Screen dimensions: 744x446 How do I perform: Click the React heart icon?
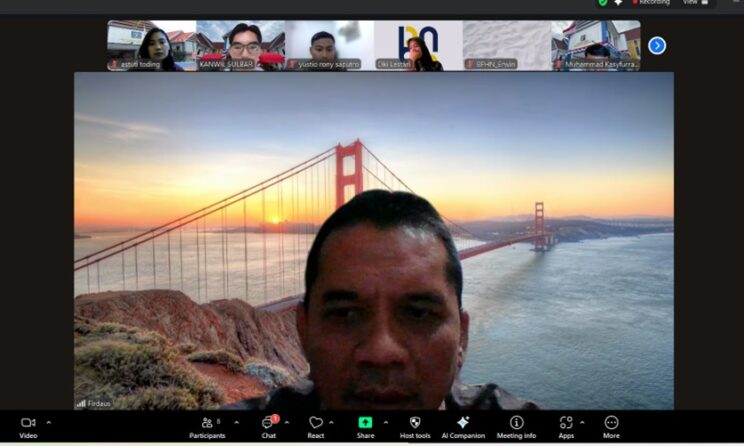[316, 424]
